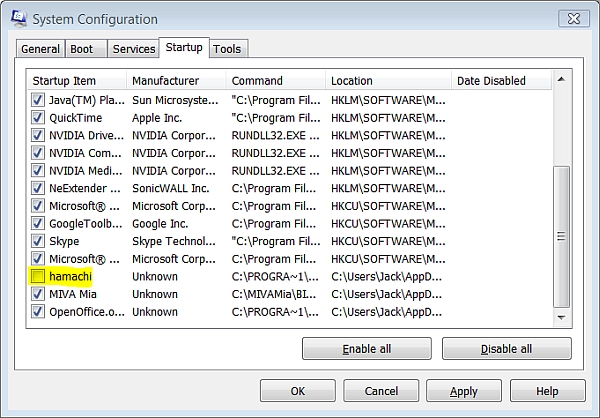600x418 pixels.
Task: Select the MIVA Mia item name
Action: [x=73, y=294]
